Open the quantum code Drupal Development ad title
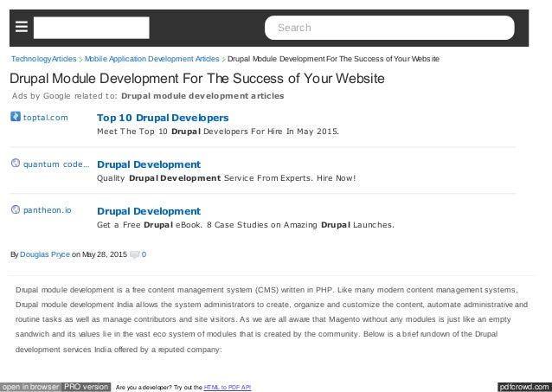Screen dimensions: 552x392 (x=149, y=164)
